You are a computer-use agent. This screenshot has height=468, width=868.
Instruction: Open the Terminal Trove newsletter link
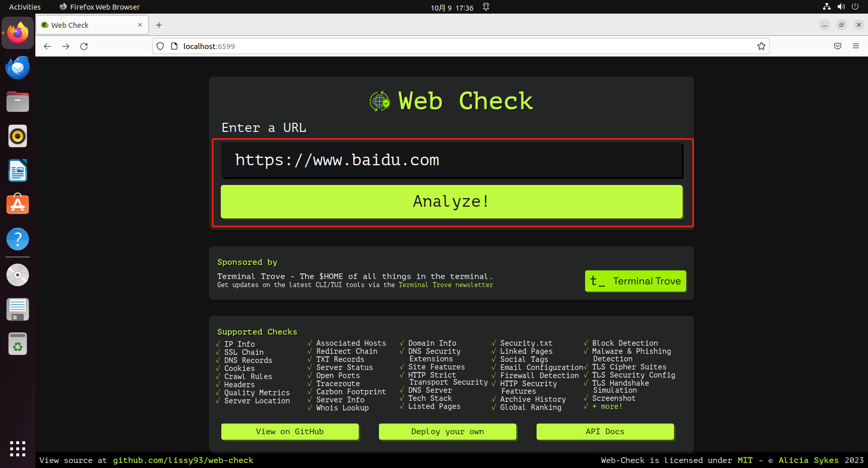tap(446, 285)
